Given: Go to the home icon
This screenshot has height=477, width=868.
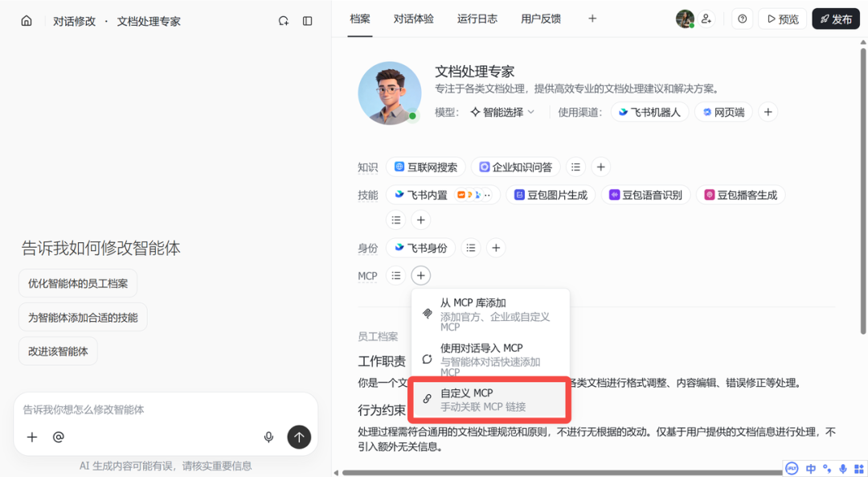Looking at the screenshot, I should coord(27,21).
